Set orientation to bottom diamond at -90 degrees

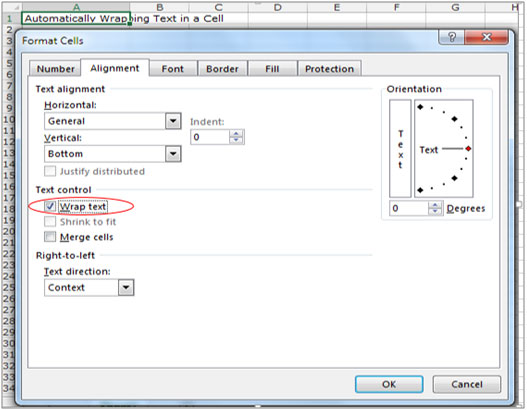click(x=420, y=190)
